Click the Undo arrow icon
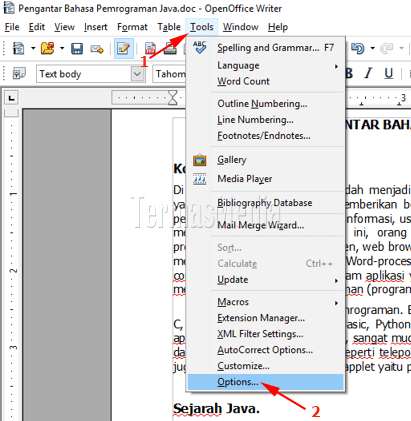The image size is (411, 421). (x=358, y=49)
